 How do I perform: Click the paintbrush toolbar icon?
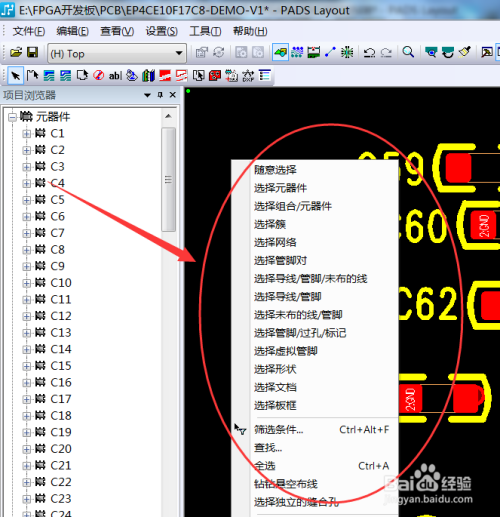(465, 52)
